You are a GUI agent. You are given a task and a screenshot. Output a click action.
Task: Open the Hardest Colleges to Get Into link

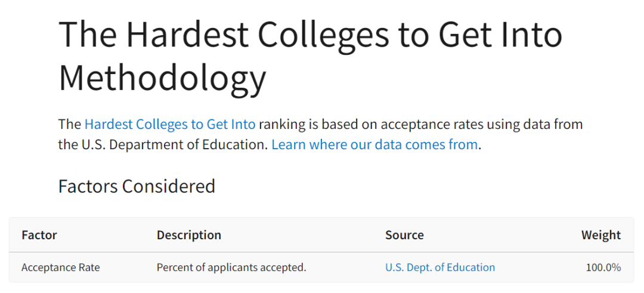[170, 124]
